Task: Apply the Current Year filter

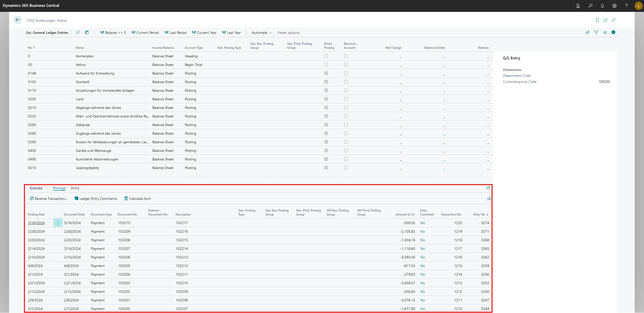Action: (204, 32)
